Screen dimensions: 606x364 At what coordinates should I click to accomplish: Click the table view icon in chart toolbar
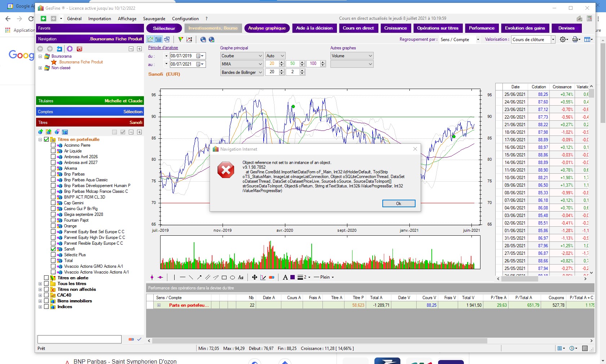point(159,39)
